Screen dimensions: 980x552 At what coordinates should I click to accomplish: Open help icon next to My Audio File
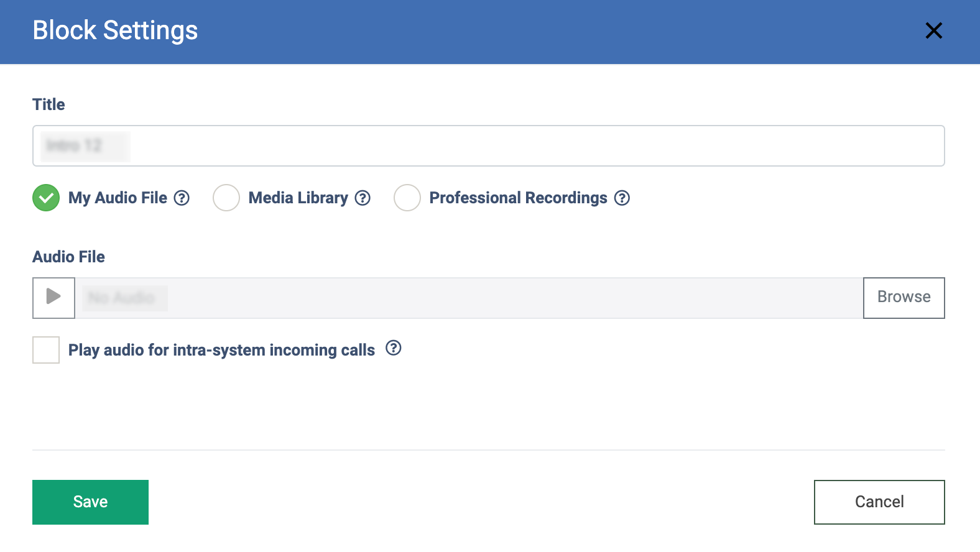coord(182,198)
